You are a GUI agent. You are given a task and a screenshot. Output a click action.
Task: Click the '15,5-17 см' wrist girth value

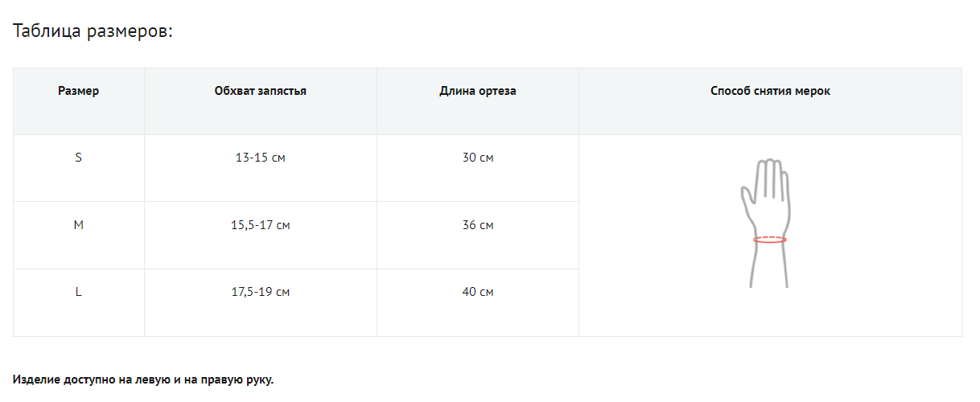click(x=261, y=225)
